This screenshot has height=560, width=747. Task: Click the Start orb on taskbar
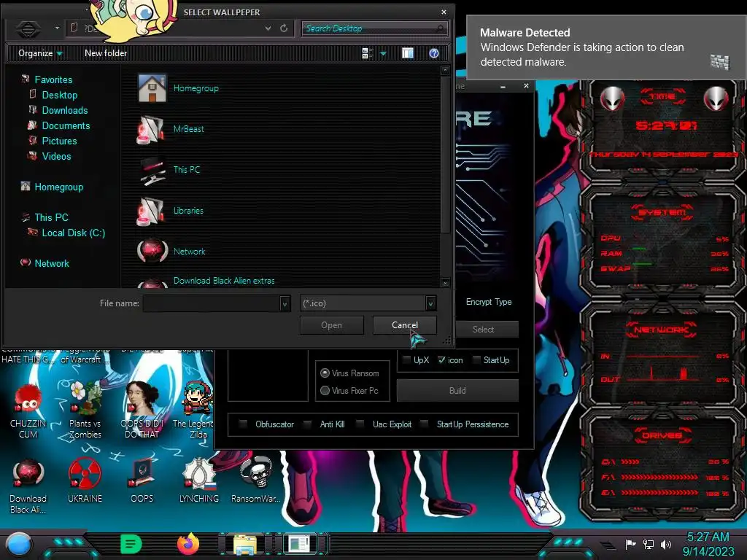click(19, 545)
